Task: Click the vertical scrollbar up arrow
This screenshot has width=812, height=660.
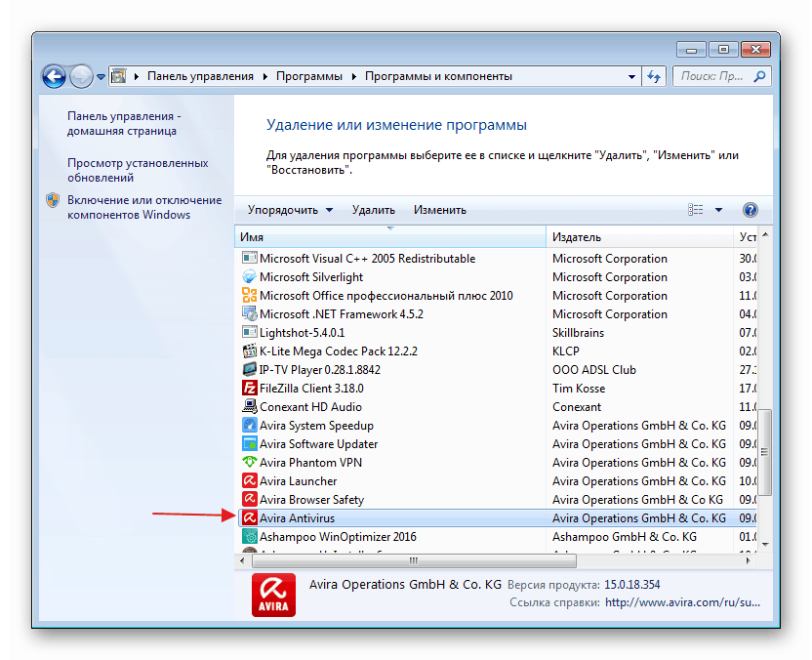Action: tap(765, 235)
